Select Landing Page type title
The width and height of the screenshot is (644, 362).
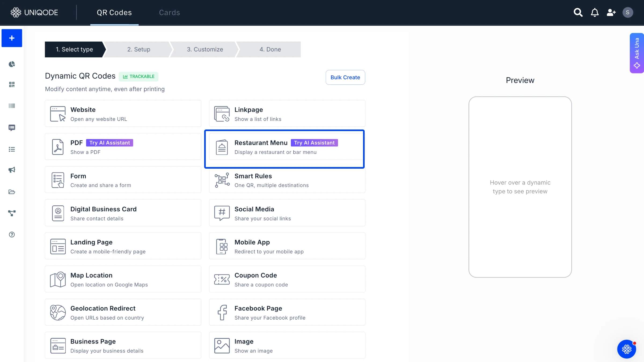[x=91, y=242]
